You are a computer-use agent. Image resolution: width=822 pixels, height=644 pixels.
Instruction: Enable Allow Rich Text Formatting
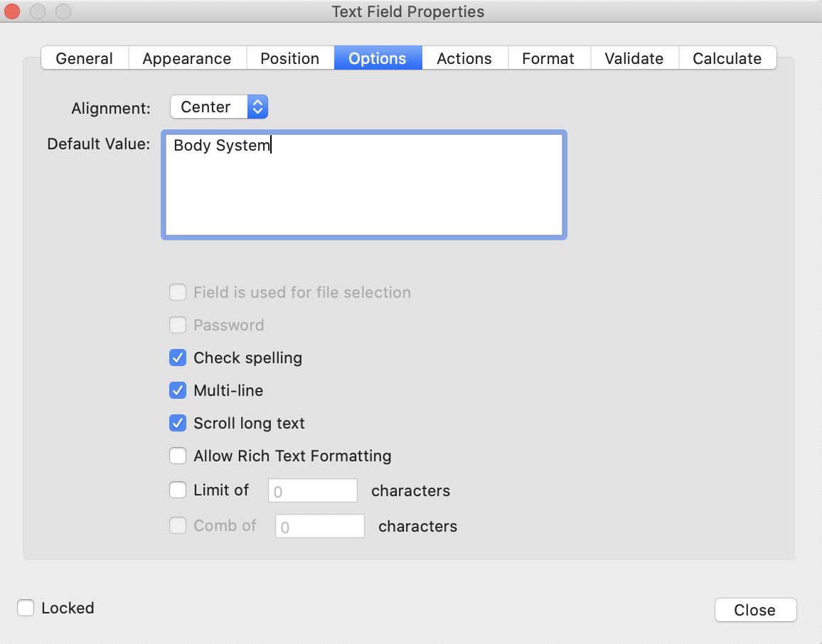(x=177, y=456)
